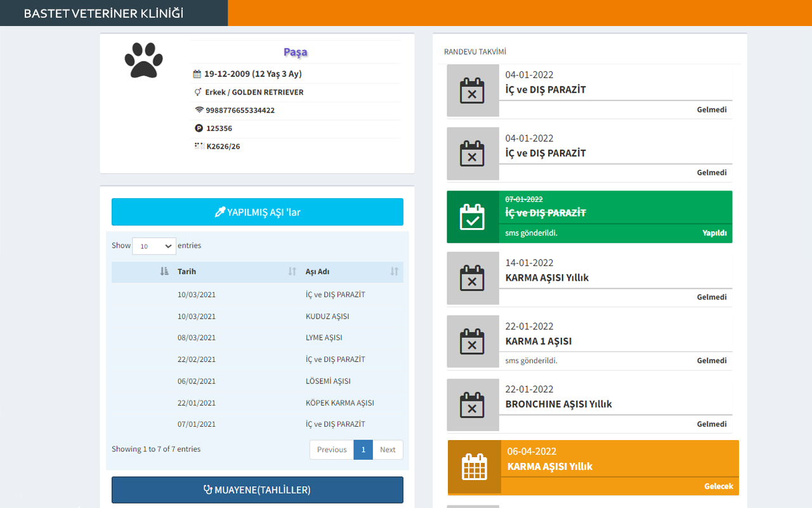The height and width of the screenshot is (508, 812).
Task: Click the BASTET VETERİNER KLİNİĞİ header title
Action: coord(103,13)
